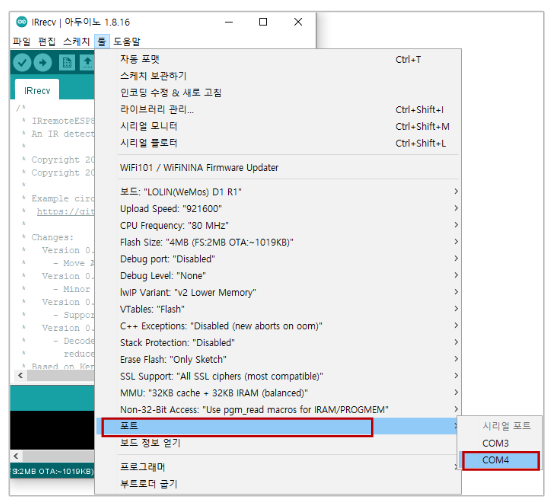Expand MMU 32KB cache submenu

[x=278, y=393]
